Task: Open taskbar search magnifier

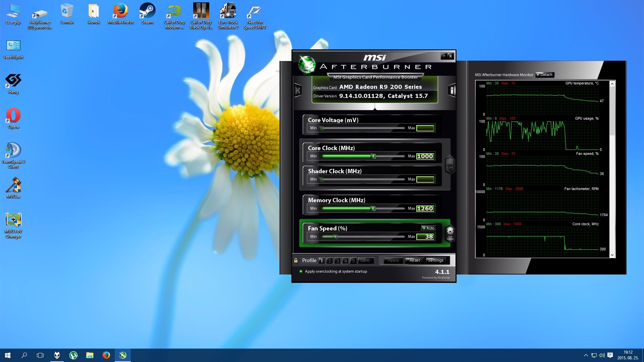Action: [24, 355]
